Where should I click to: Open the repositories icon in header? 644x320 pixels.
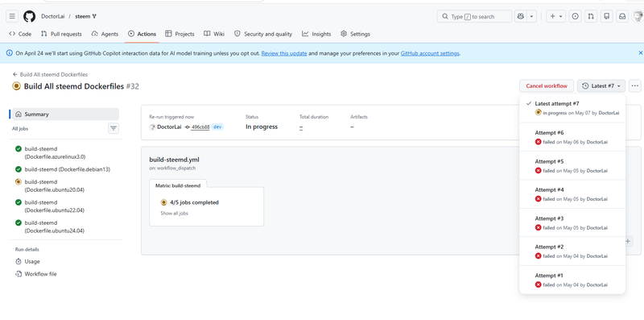[607, 16]
